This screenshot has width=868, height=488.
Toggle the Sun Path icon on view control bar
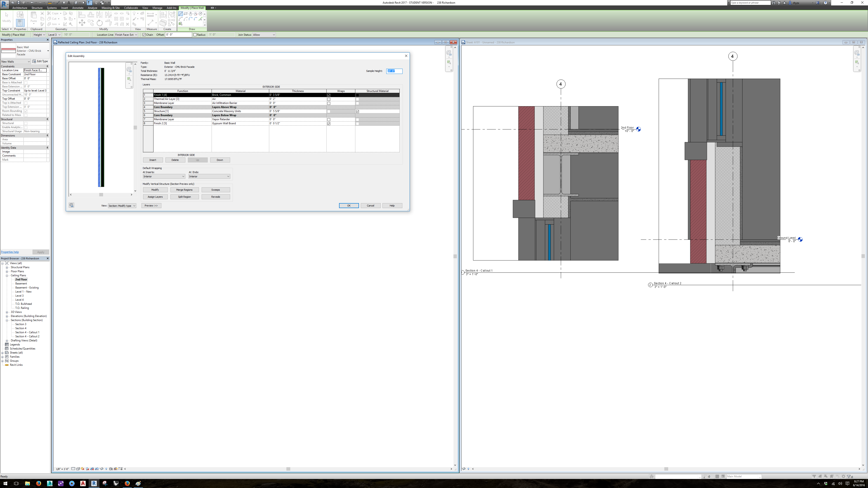coord(83,469)
